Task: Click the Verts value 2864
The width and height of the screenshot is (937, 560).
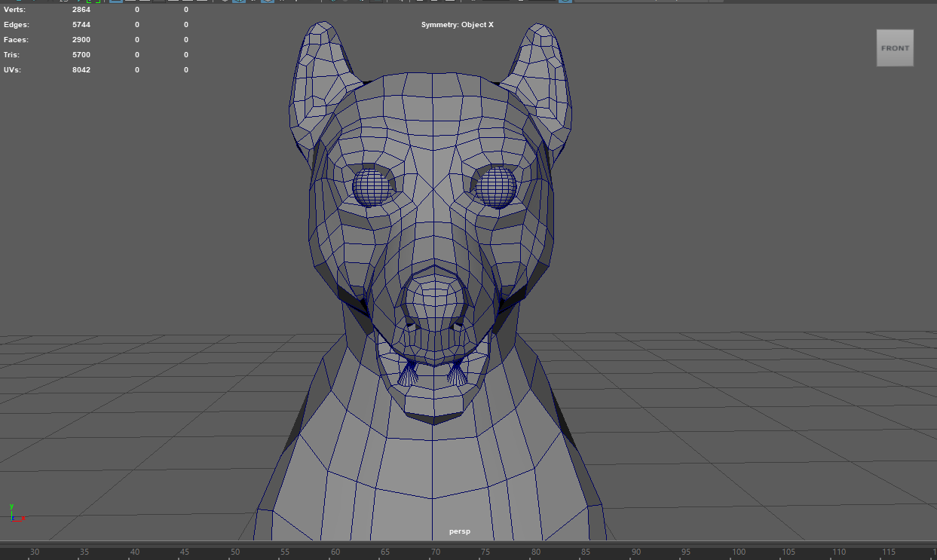Action: pyautogui.click(x=81, y=10)
